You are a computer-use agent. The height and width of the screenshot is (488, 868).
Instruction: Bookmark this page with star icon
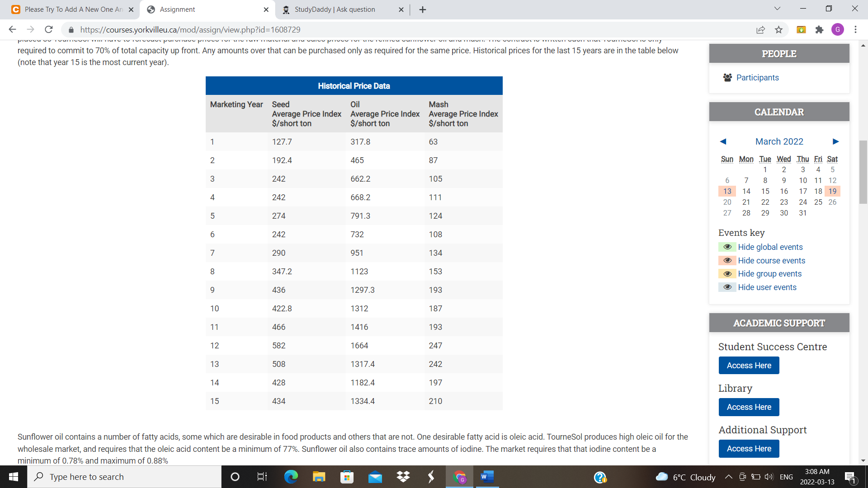point(778,29)
